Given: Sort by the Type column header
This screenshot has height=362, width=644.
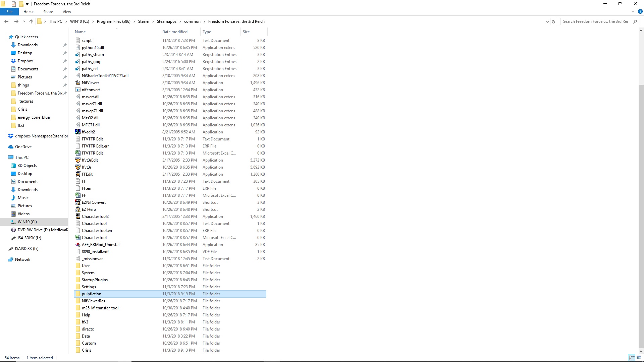Looking at the screenshot, I should point(220,32).
